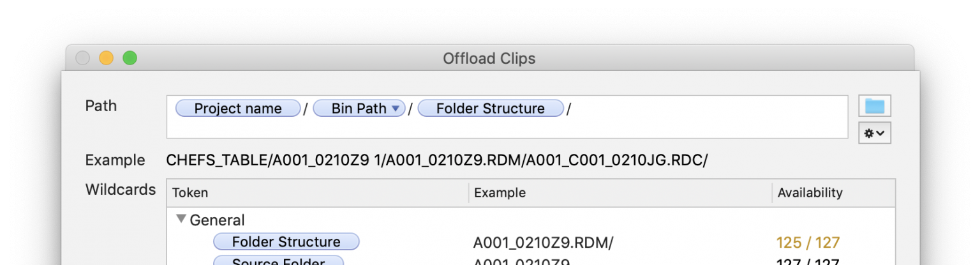This screenshot has width=980, height=265.
Task: Maximize the Offload Clips window
Action: point(130,58)
